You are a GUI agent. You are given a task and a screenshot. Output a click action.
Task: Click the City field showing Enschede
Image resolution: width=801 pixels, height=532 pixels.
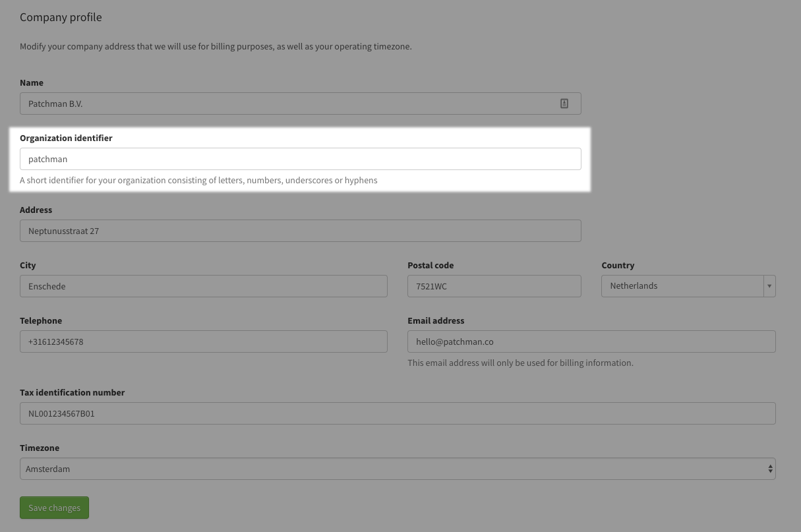pos(204,286)
